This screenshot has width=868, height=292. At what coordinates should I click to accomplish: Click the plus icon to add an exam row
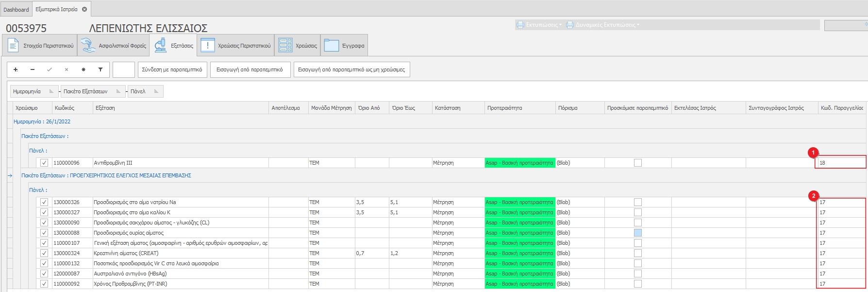[x=16, y=69]
